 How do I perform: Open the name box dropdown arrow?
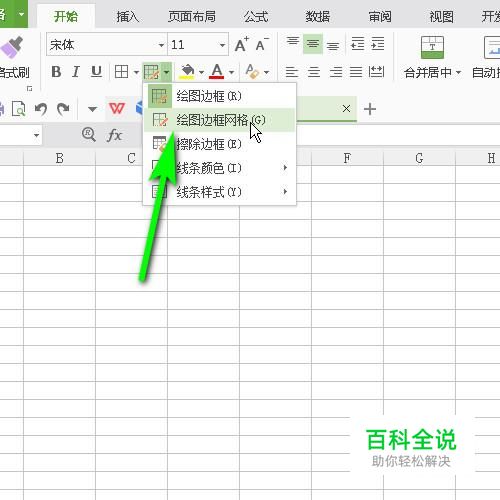coord(36,135)
